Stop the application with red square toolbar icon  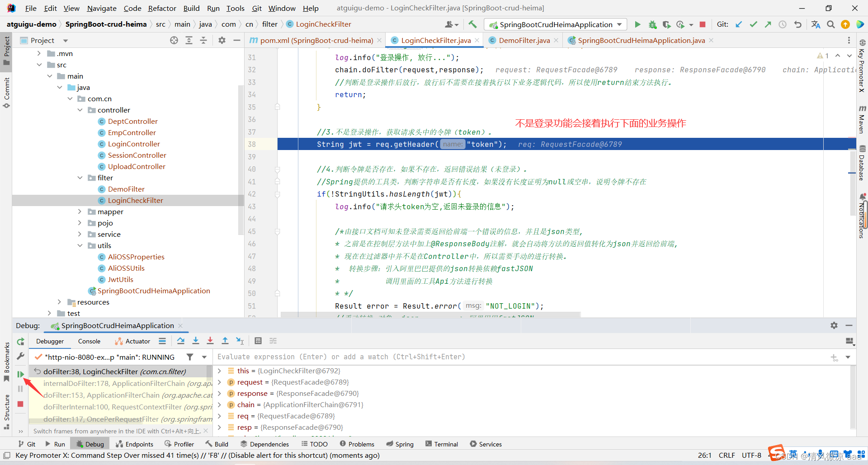pos(703,24)
